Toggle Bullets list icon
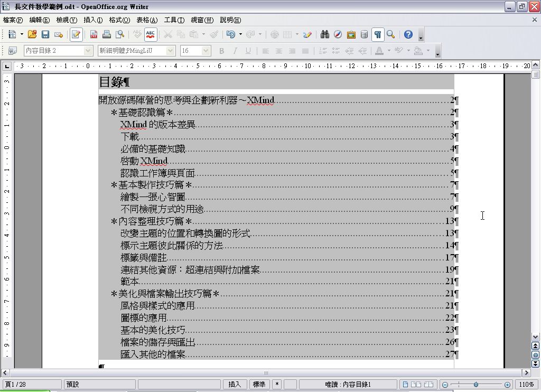This screenshot has height=392, width=541. [336, 51]
